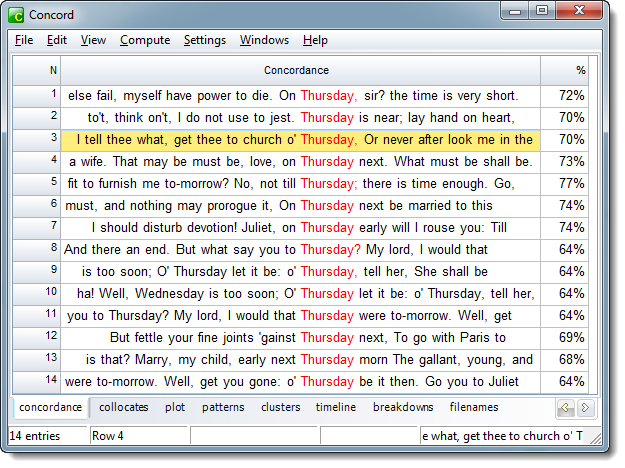Viewport: 625px width, 468px height.
Task: Show the clusters tab
Action: pyautogui.click(x=280, y=407)
